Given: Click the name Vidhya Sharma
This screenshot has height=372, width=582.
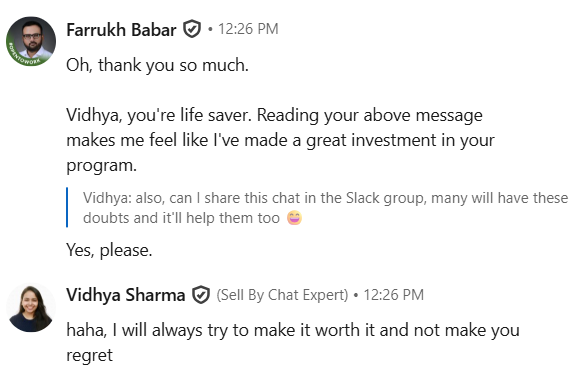Looking at the screenshot, I should point(125,295).
